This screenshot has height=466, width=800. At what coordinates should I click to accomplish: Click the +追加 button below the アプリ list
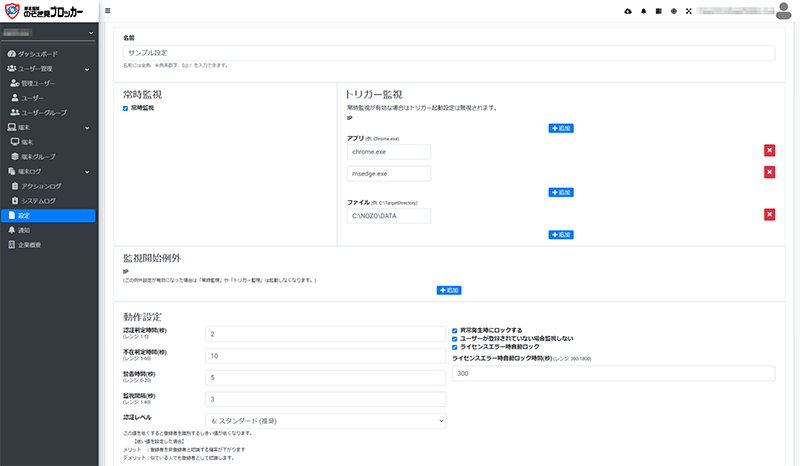(561, 192)
